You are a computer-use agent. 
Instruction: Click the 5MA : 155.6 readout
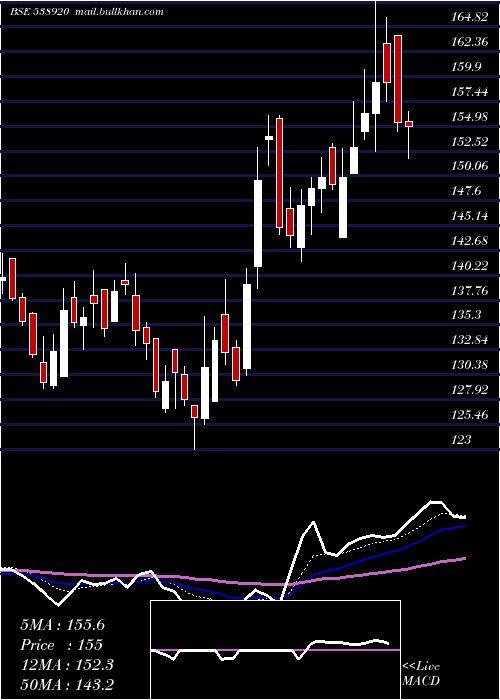[x=62, y=625]
